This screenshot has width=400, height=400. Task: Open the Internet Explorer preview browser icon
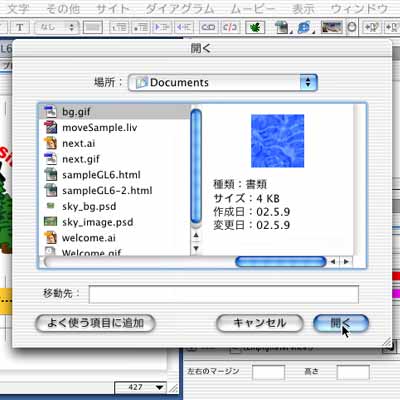[303, 27]
